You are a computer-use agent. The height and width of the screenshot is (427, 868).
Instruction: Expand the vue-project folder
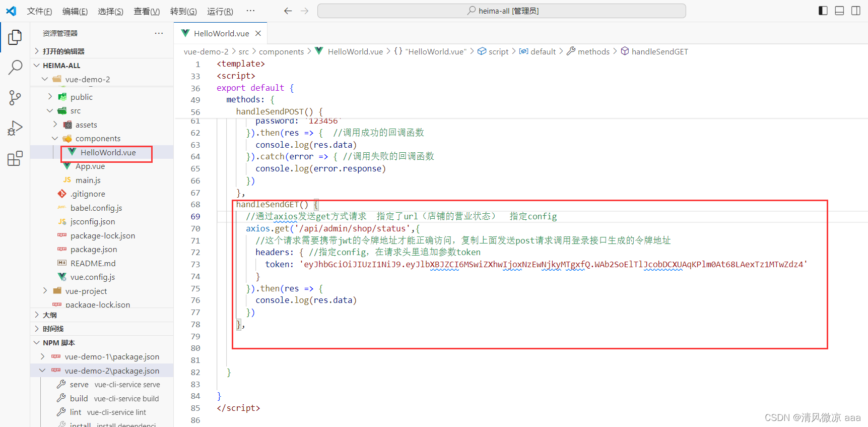[102, 291]
